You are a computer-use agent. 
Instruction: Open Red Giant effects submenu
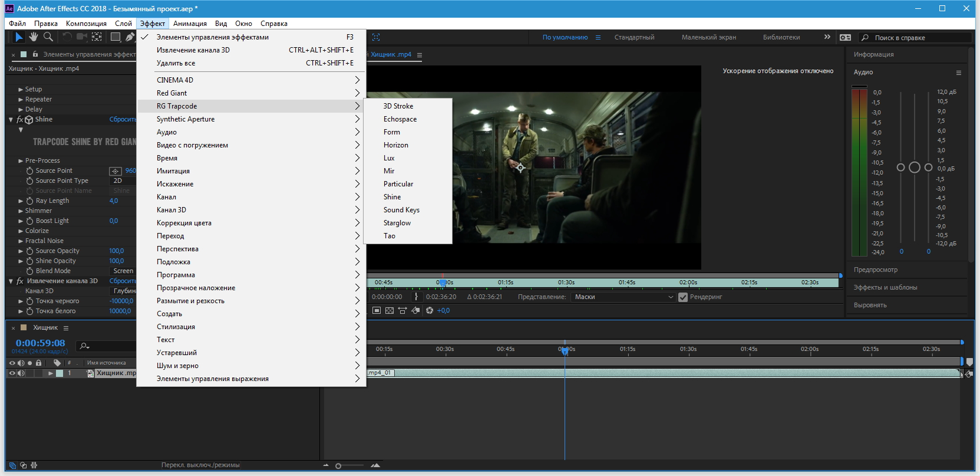click(x=252, y=93)
